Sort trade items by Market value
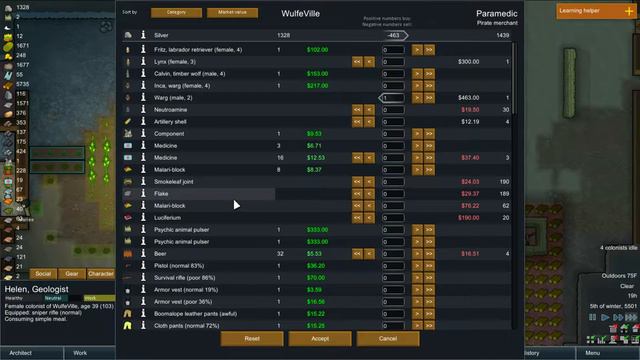640x360 pixels. (x=232, y=13)
